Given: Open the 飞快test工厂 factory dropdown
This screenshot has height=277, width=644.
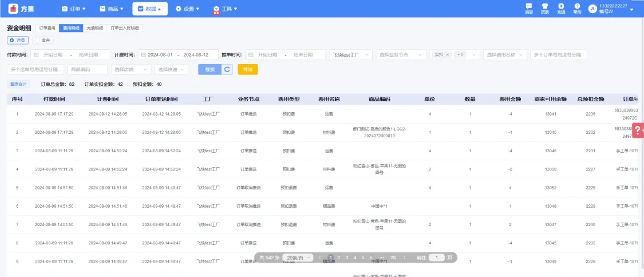Looking at the screenshot, I should 350,55.
